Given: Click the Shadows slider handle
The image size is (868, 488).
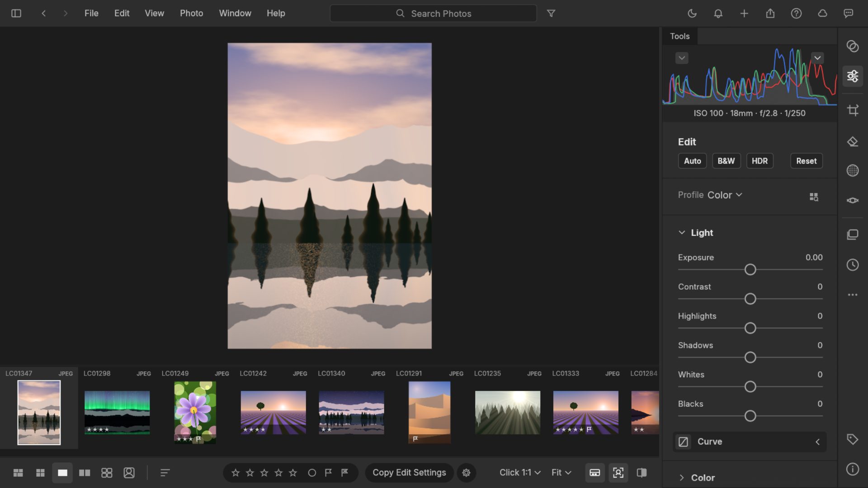Looking at the screenshot, I should point(750,357).
